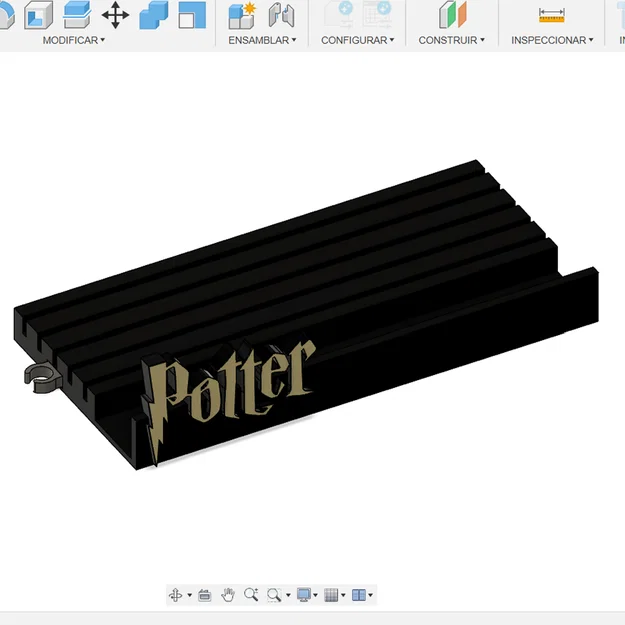Click the Look At camera icon
625x625 pixels.
[204, 595]
